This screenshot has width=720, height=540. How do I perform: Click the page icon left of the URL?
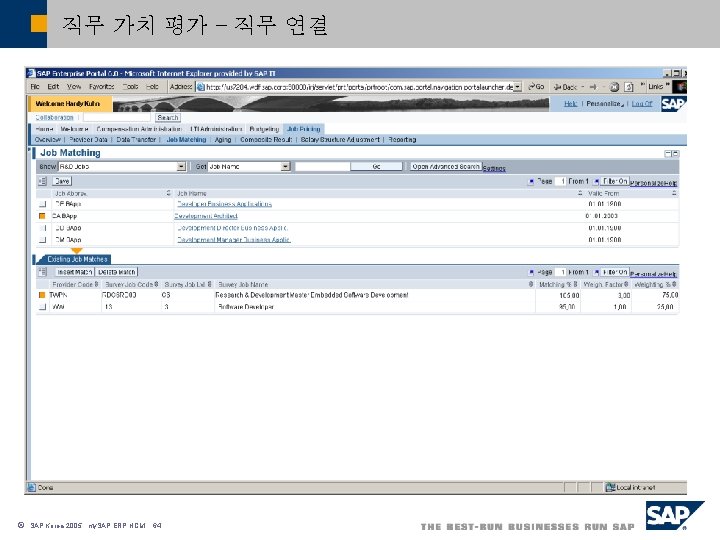201,87
